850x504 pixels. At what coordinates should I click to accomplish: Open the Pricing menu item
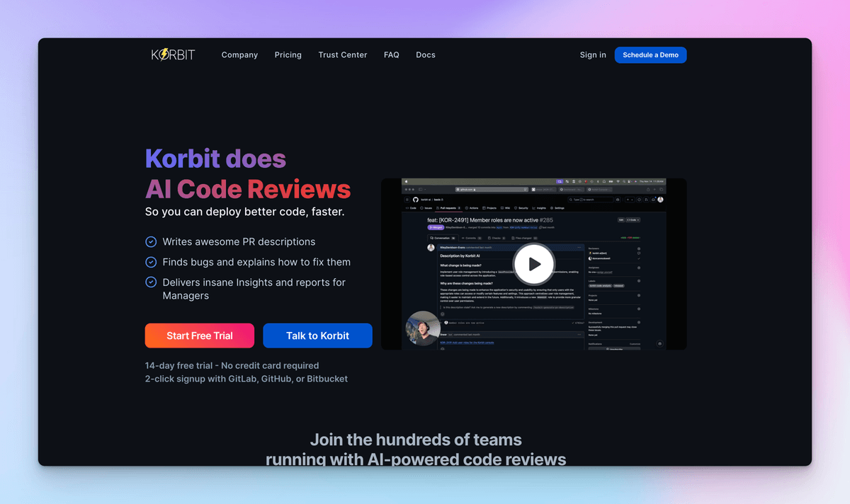click(x=288, y=55)
